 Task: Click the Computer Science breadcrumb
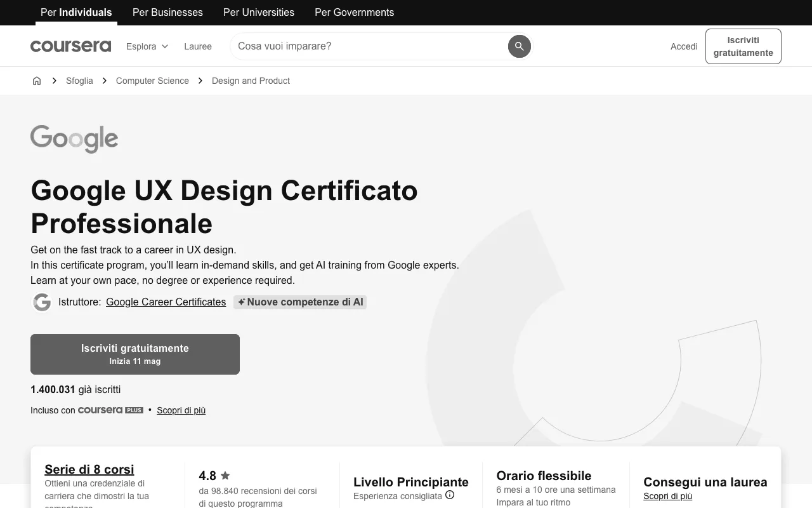click(x=152, y=81)
